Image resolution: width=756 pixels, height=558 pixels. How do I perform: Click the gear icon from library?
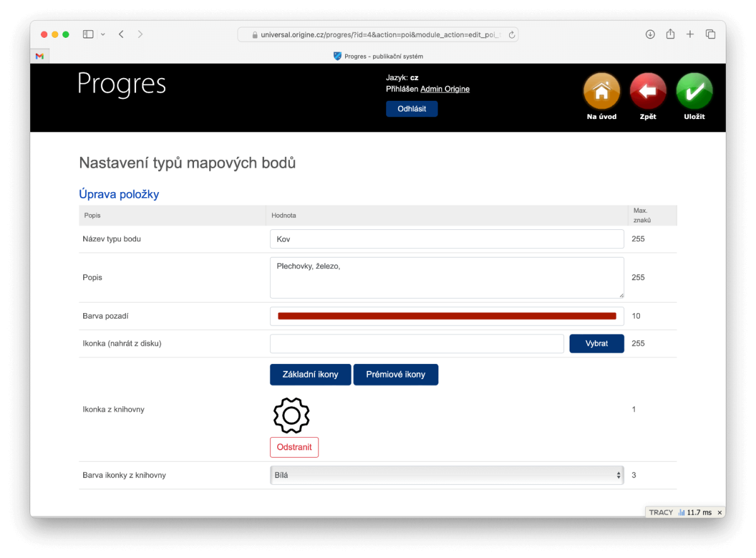pos(291,416)
